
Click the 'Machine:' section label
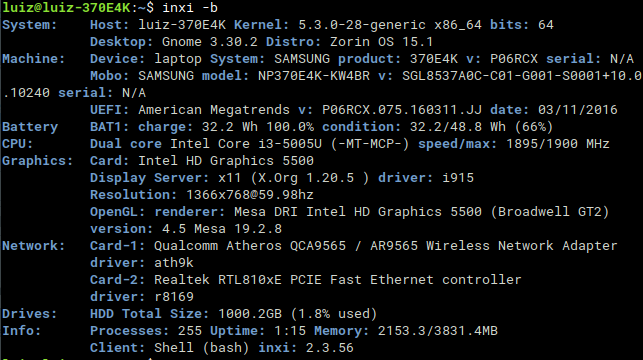[34, 59]
